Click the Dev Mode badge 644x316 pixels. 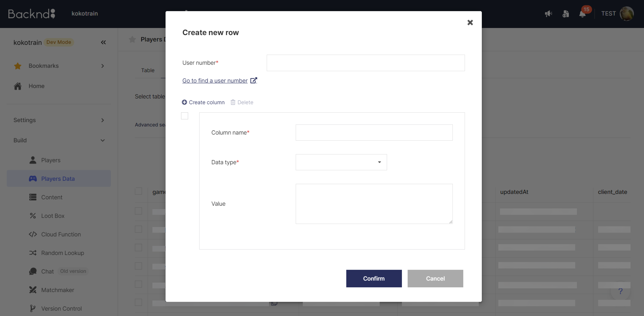(x=59, y=42)
